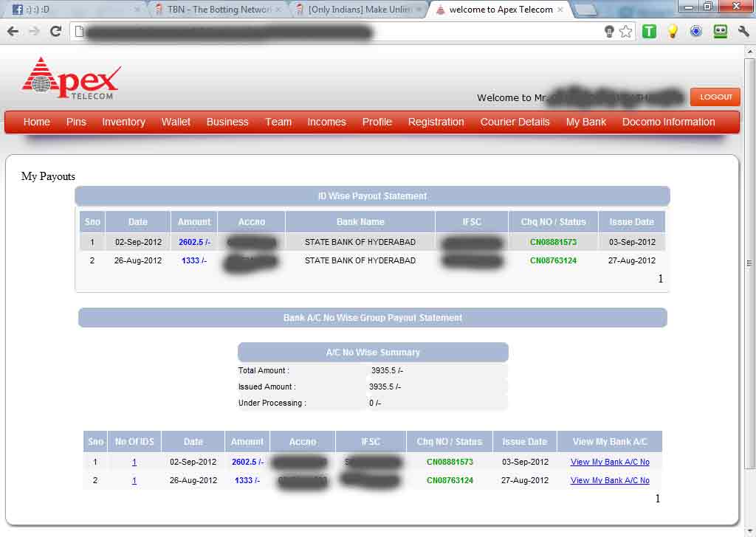
Task: Click the Bank Name column header
Action: click(x=360, y=221)
